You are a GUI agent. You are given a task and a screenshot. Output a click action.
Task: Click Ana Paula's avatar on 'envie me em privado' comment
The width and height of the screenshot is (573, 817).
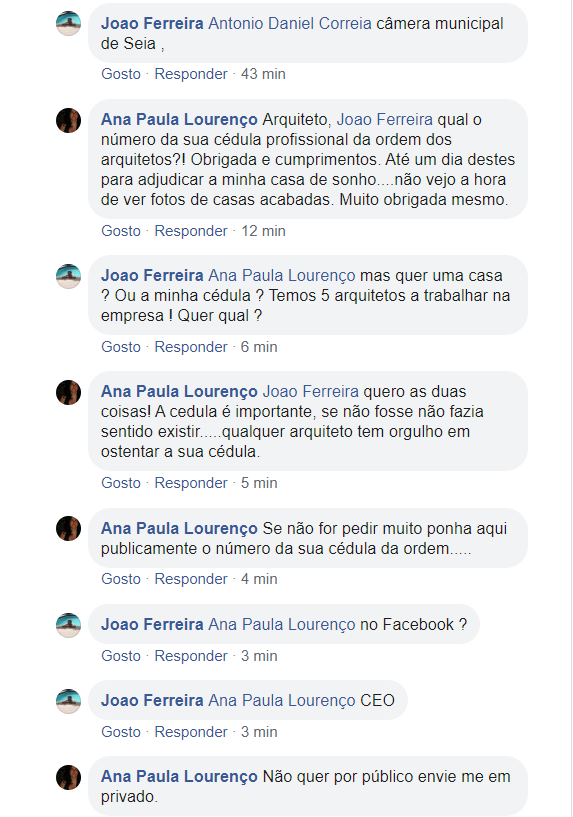coord(68,777)
